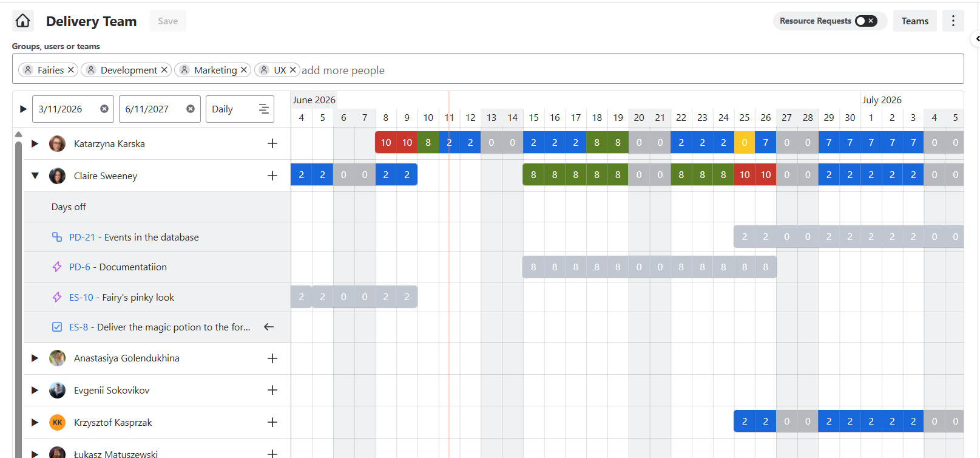Select Katarzyna's green 8 cell on June 10
Viewport: 980px width, 458px height.
428,142
